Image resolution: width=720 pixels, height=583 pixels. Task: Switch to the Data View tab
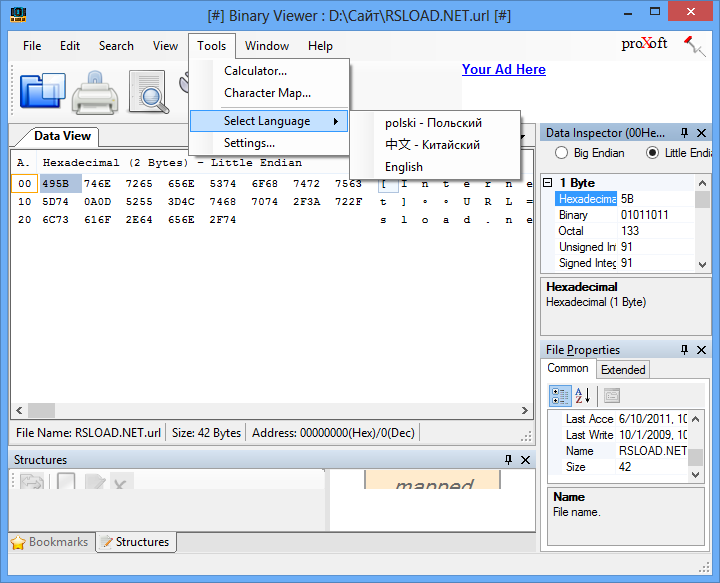click(62, 136)
